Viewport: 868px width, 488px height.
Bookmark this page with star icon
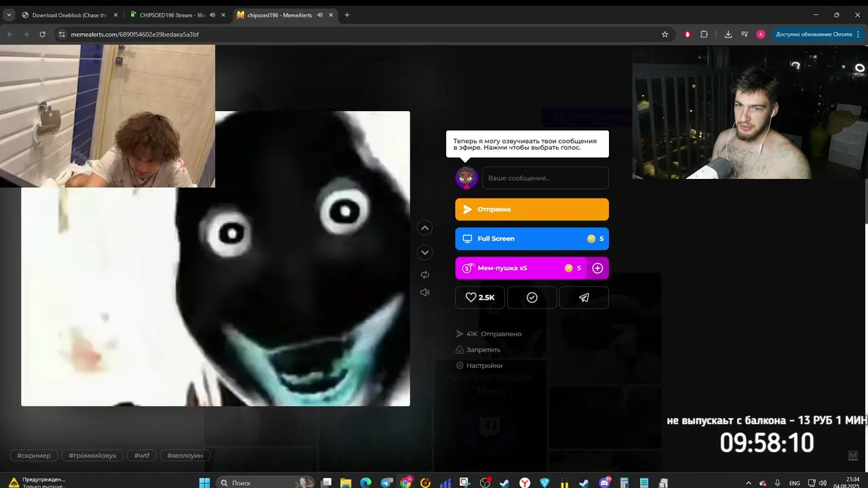pos(665,34)
